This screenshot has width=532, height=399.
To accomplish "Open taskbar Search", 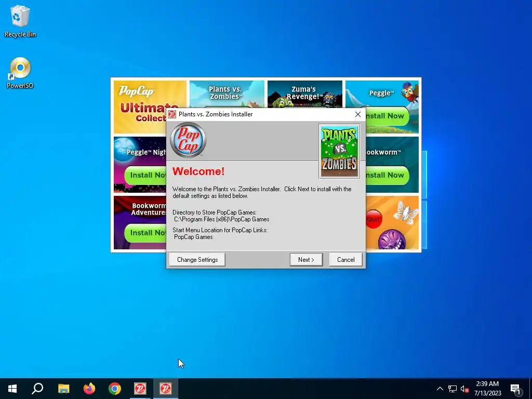I will tap(37, 389).
